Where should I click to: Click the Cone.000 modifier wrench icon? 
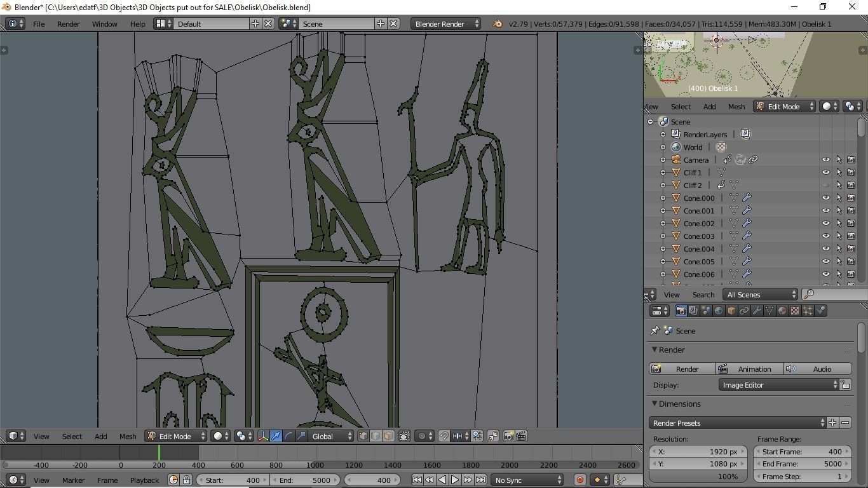tap(747, 198)
